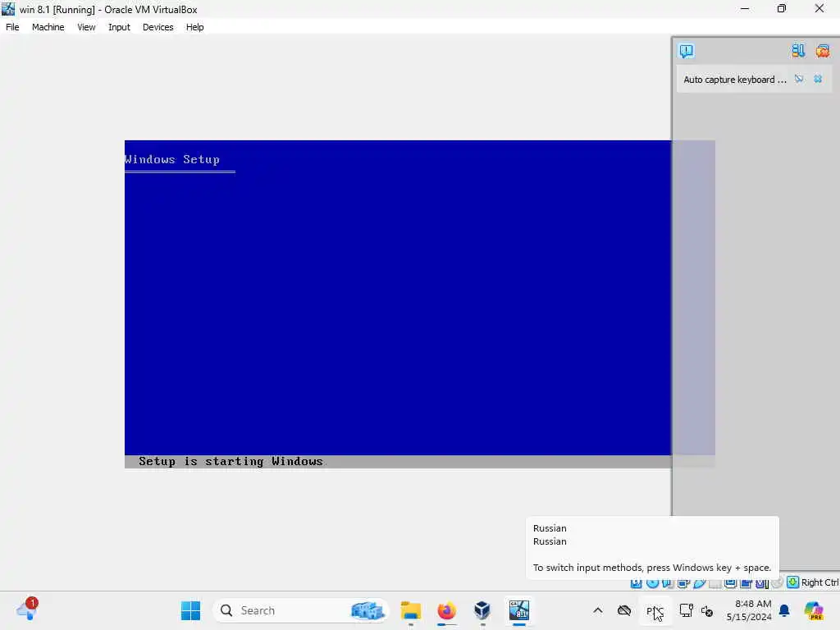Open the File menu
Viewport: 840px width, 630px height.
click(12, 27)
